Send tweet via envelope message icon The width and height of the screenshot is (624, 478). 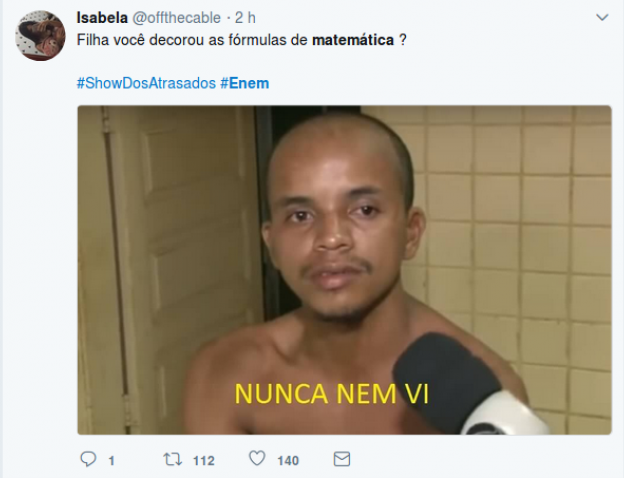[341, 459]
